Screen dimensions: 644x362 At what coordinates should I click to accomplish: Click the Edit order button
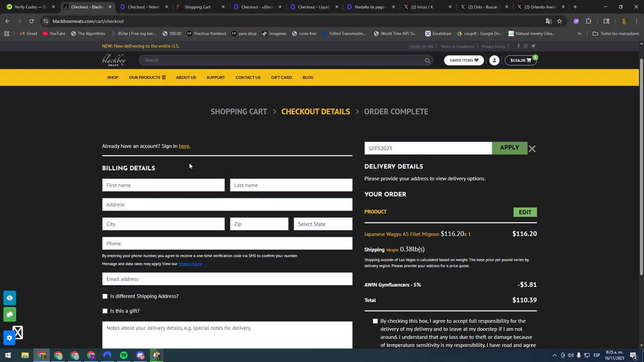click(525, 212)
